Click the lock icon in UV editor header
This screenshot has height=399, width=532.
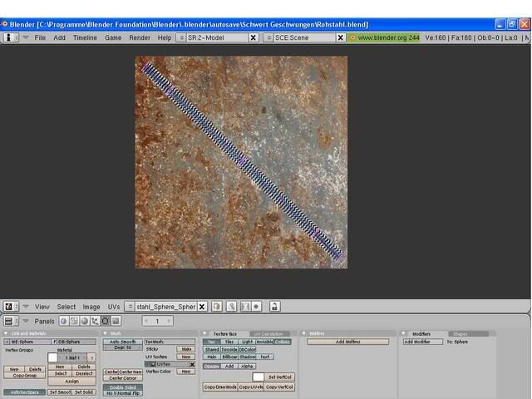[x=274, y=307]
